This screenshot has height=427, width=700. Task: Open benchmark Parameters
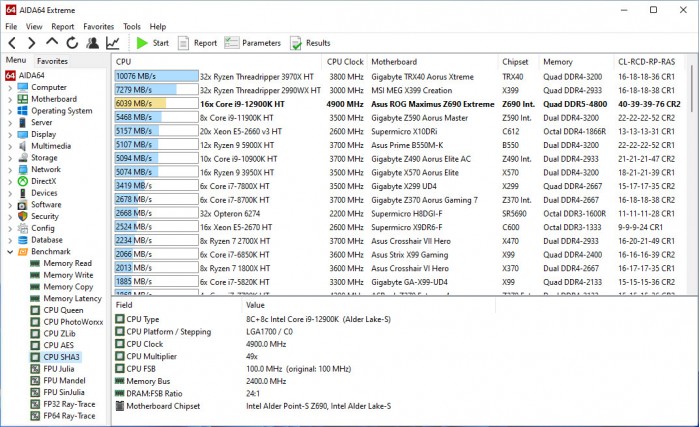(x=253, y=43)
